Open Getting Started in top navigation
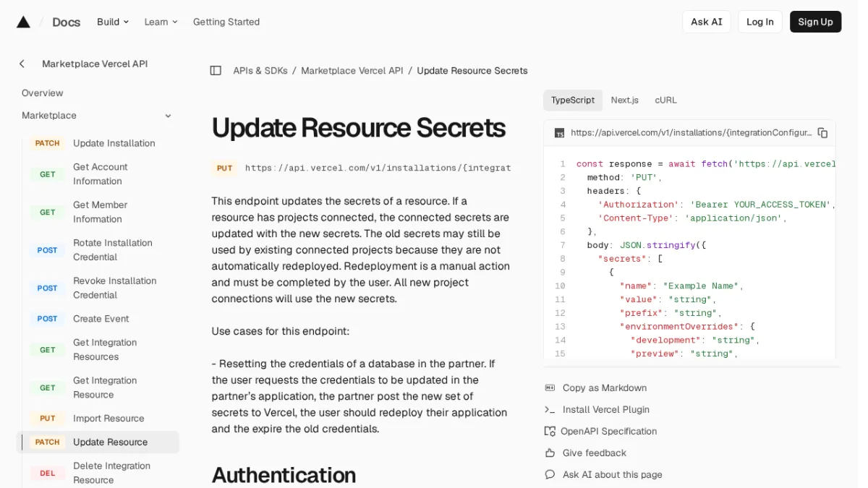Viewport: 868px width, 488px height. click(226, 22)
